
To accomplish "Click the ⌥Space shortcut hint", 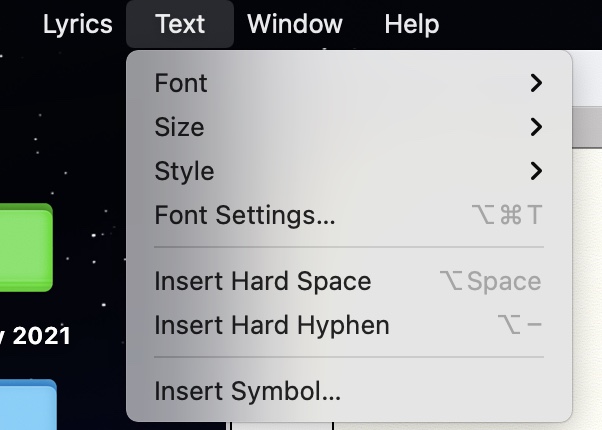I will point(490,282).
